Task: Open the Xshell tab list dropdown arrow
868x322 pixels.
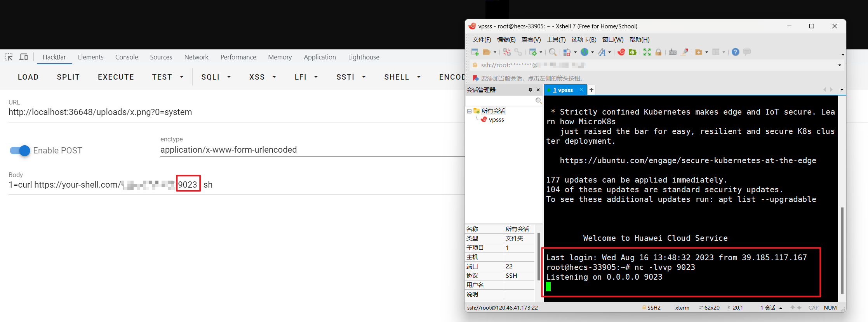Action: (x=842, y=90)
